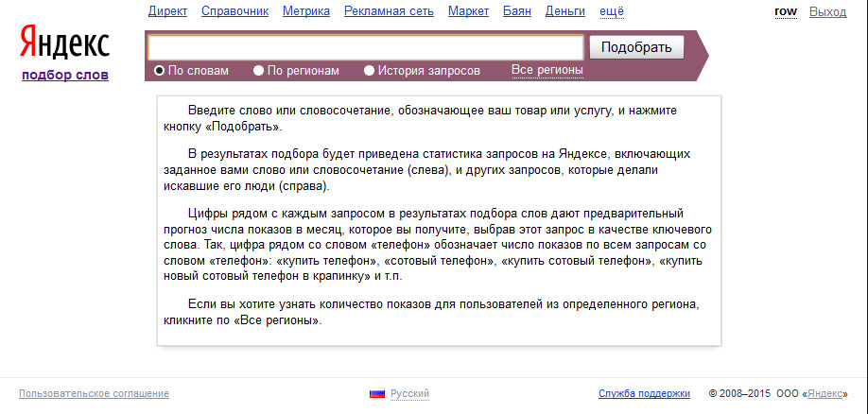Viewport: 868px width, 414px height.
Task: Click the Подобрать button
Action: pyautogui.click(x=636, y=47)
